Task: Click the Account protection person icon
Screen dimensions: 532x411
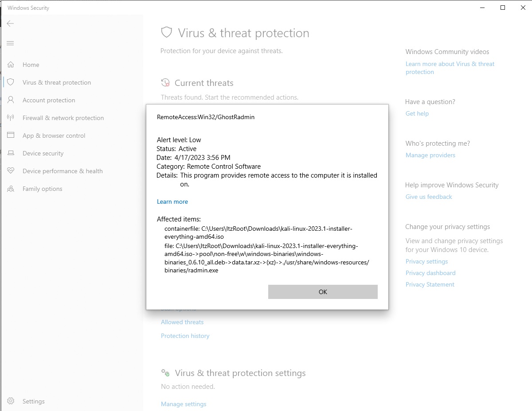Action: point(11,100)
